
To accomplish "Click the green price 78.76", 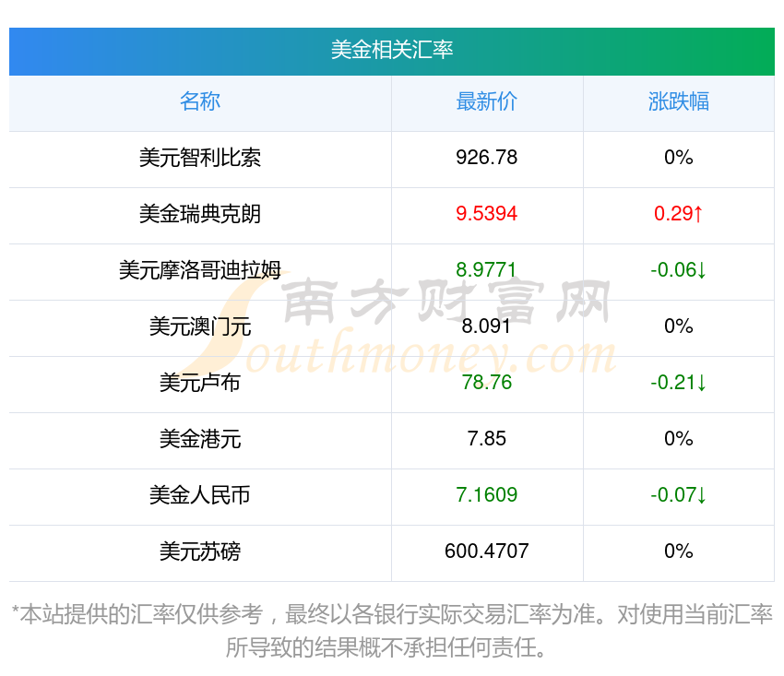I will (486, 383).
